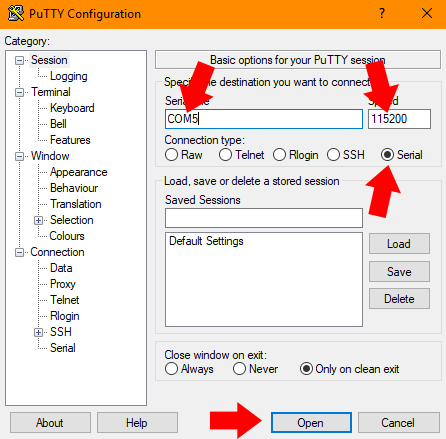Open the Appearance settings panel
This screenshot has width=446, height=439.
click(x=79, y=172)
